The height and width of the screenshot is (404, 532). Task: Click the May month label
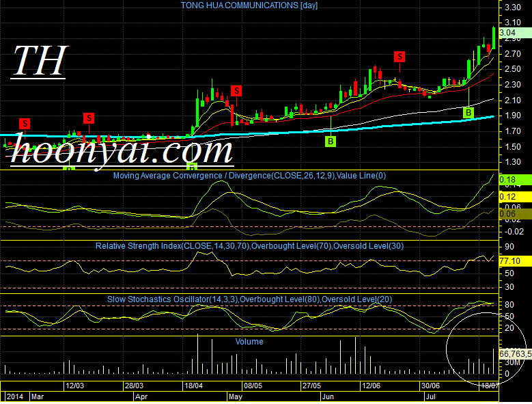pos(235,397)
